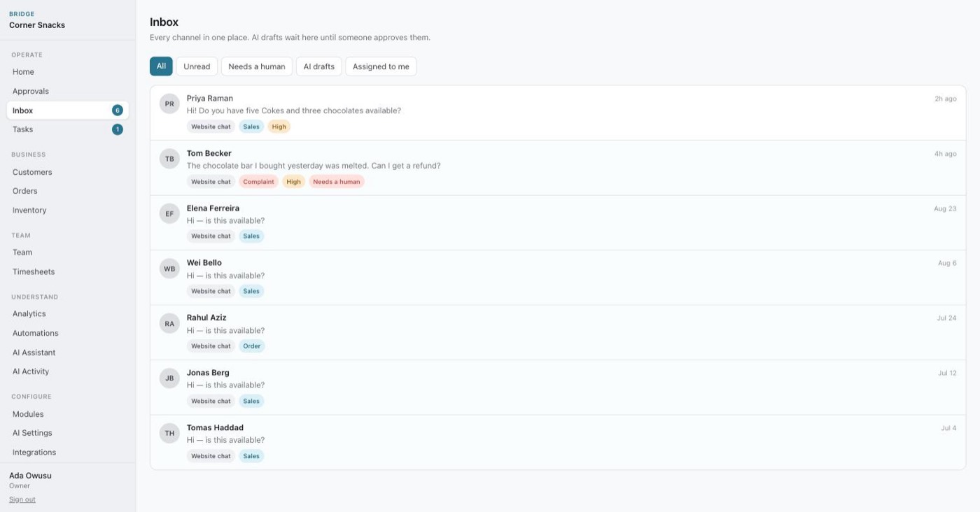
Task: Click the Needs a human tag on Tom Becker
Action: [337, 182]
